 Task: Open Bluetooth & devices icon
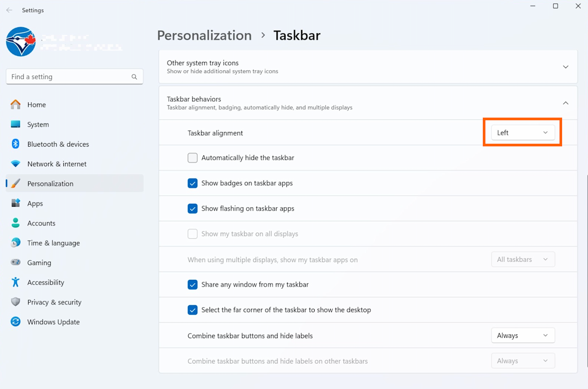pos(16,144)
